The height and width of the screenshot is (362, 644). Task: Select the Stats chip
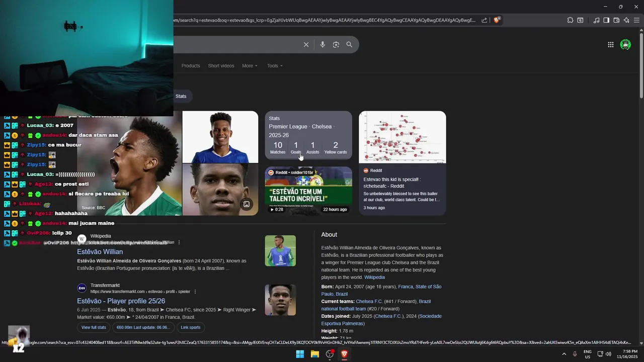[x=181, y=96]
